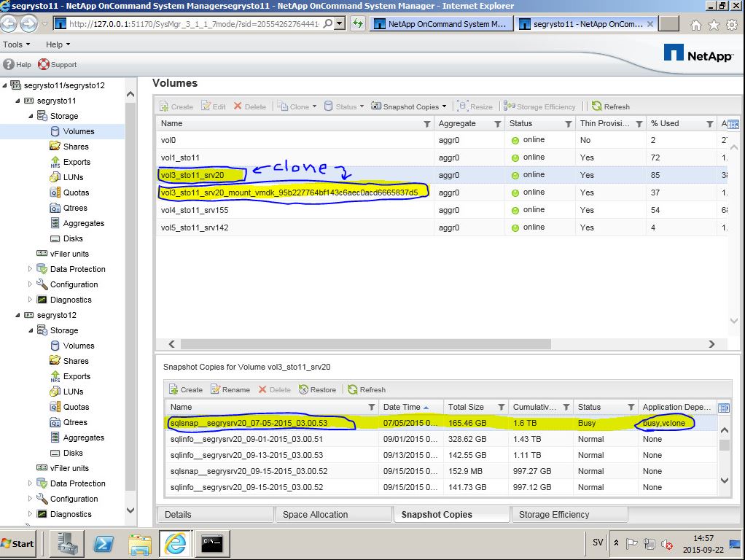This screenshot has width=745, height=560.
Task: Click the Thin Provisioning column filter icon
Action: (x=639, y=124)
